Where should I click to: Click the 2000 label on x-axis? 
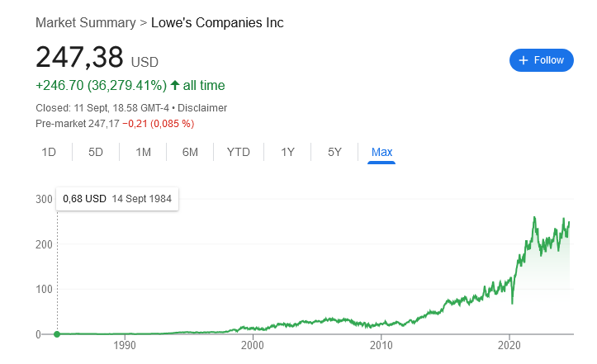point(253,345)
